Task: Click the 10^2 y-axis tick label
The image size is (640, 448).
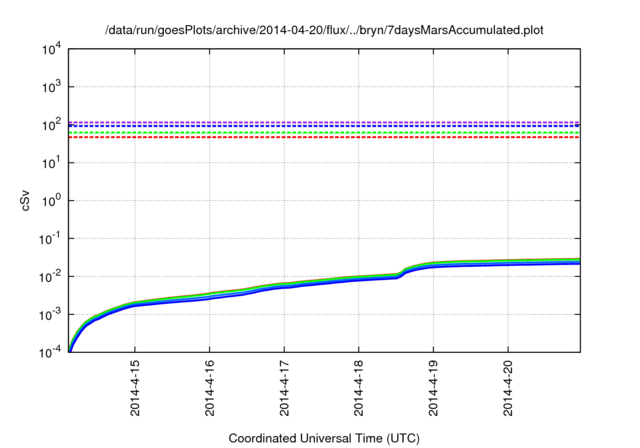Action: tap(51, 125)
